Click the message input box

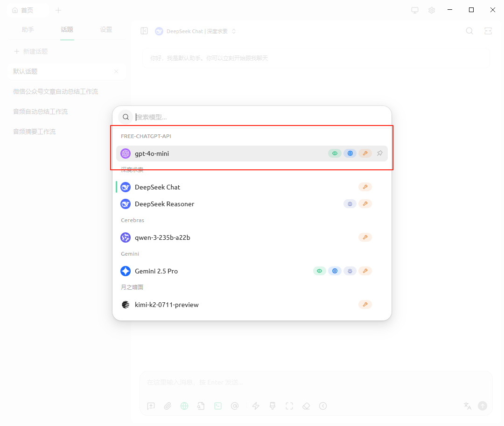(316, 382)
